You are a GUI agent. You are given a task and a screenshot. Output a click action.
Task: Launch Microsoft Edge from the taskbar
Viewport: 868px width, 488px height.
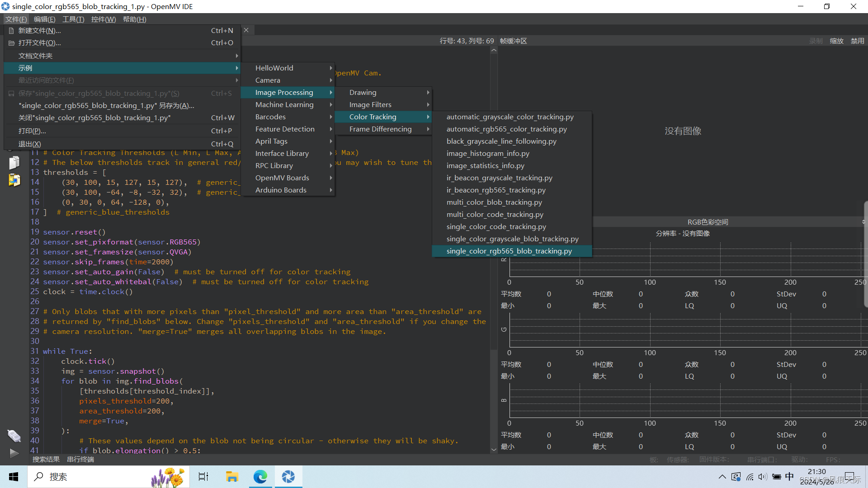(x=260, y=477)
